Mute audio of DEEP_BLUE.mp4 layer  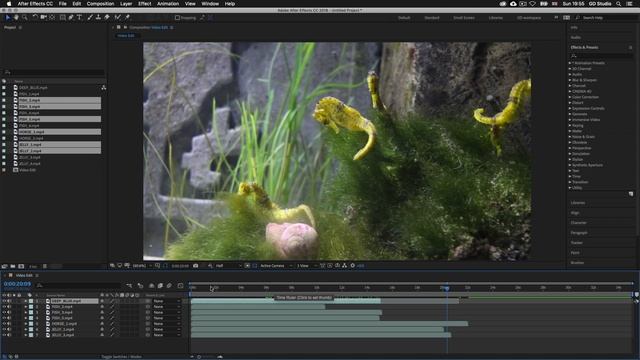pos(9,301)
